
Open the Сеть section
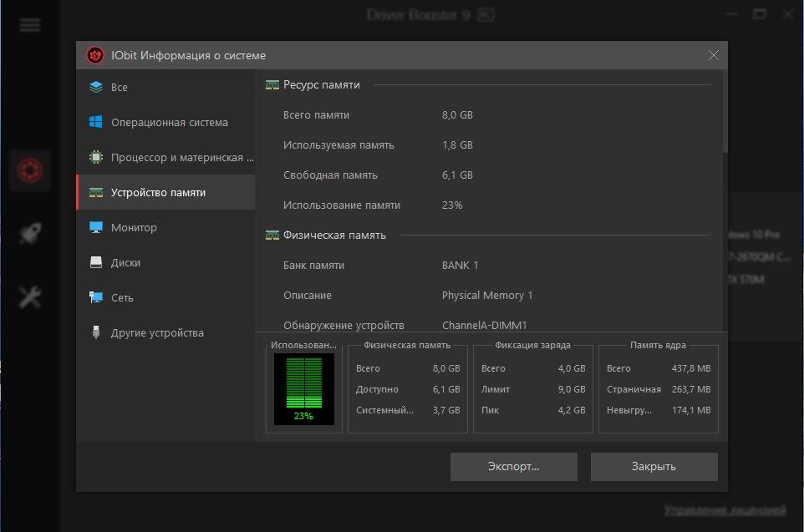coord(165,297)
